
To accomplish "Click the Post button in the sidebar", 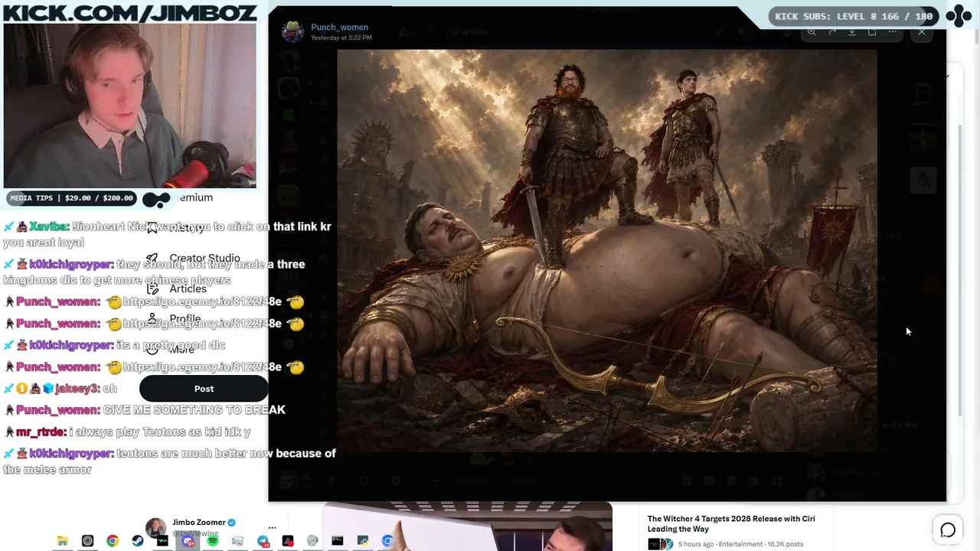I will (204, 389).
